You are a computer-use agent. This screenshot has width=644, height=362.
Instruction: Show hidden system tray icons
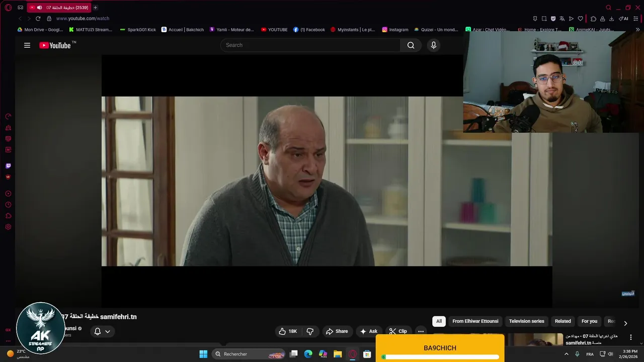(x=567, y=354)
